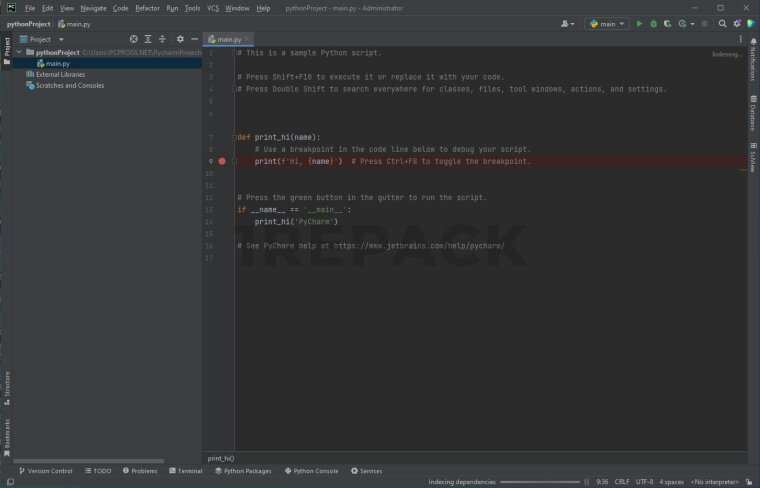The image size is (760, 488).
Task: Open IDE settings gear in top toolbar
Action: 736,23
